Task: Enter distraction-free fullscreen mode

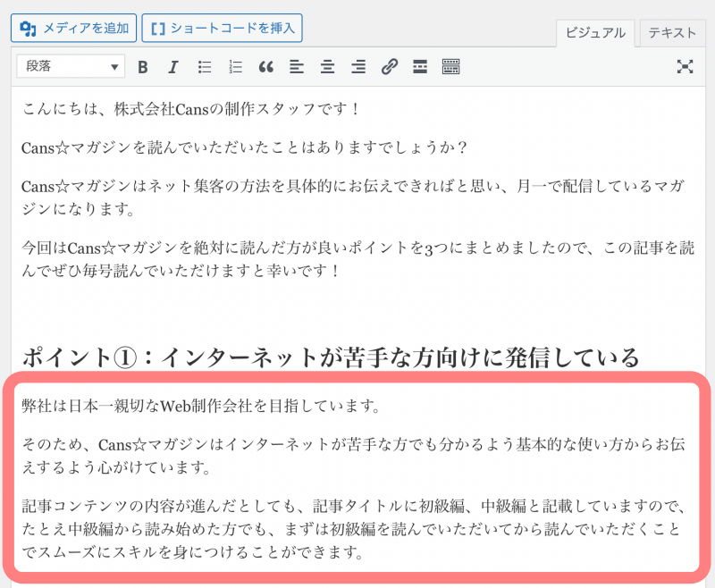Action: pos(685,67)
